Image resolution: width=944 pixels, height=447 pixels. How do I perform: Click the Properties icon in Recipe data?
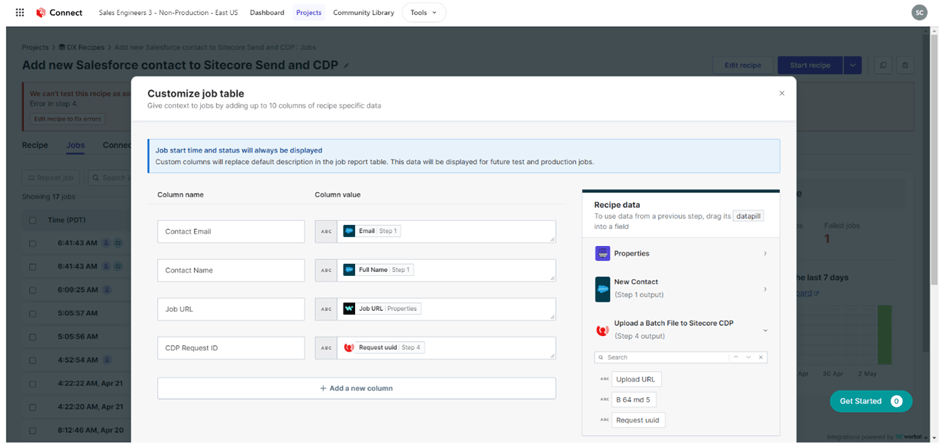click(x=603, y=254)
